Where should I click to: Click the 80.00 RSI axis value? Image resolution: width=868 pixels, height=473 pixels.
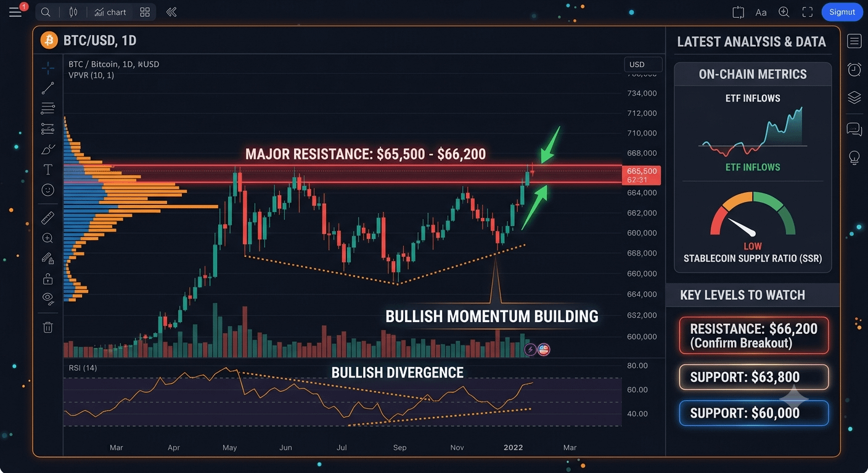637,366
